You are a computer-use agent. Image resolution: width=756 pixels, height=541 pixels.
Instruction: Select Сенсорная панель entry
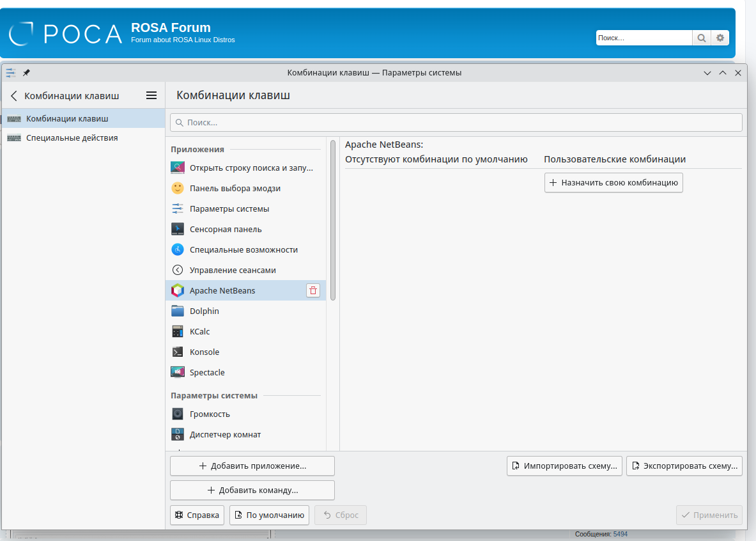[x=246, y=229]
